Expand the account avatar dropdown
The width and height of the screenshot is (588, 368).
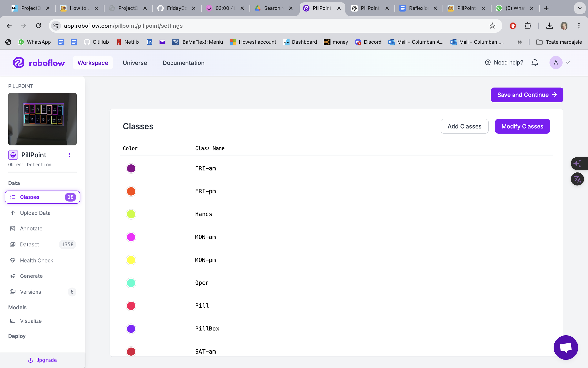click(x=568, y=63)
